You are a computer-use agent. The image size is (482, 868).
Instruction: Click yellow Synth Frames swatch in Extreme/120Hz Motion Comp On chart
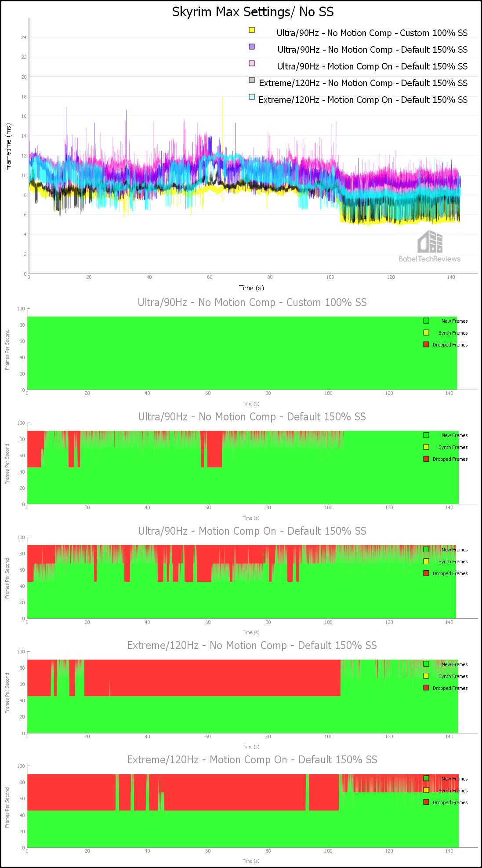[426, 790]
